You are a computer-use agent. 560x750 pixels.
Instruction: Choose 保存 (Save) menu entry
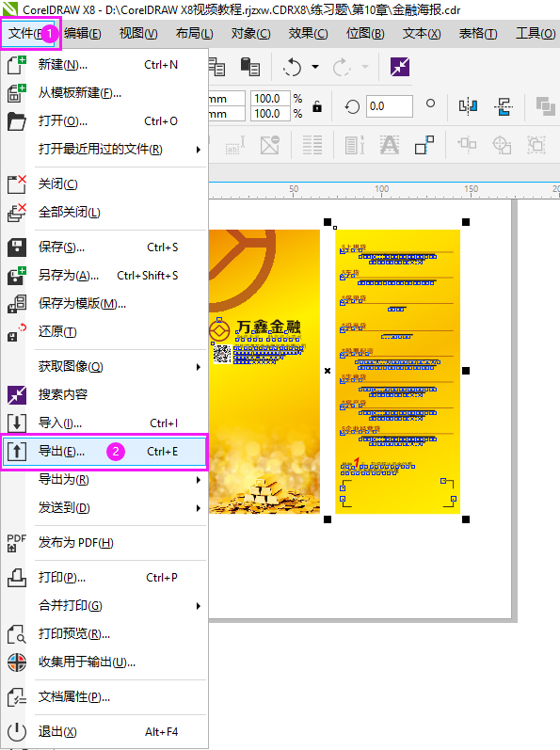click(104, 247)
